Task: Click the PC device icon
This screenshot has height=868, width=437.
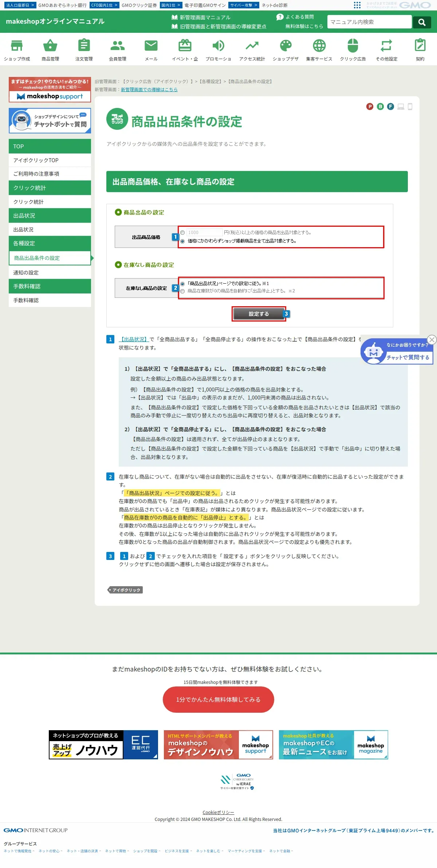Action: click(x=401, y=106)
